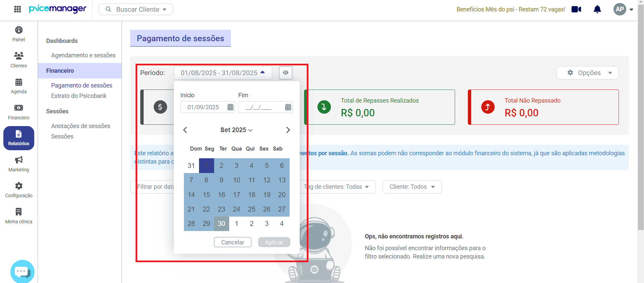The height and width of the screenshot is (283, 644).
Task: Select day 25 in the calendar
Action: coord(252,209)
